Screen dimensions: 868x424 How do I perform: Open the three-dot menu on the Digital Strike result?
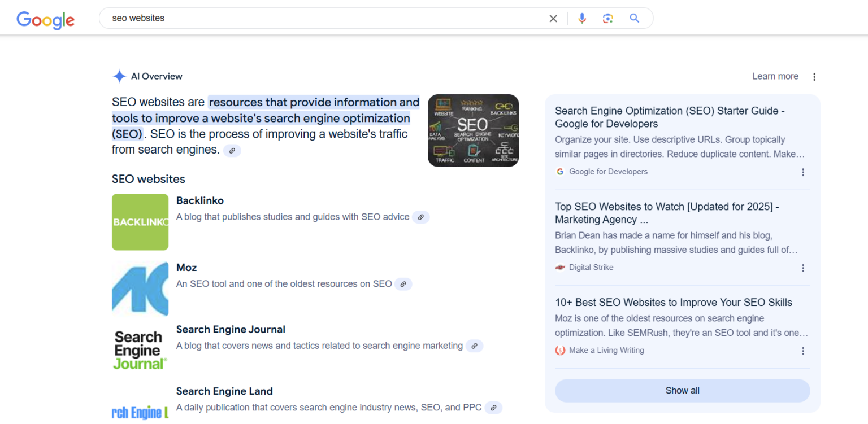[x=803, y=268]
